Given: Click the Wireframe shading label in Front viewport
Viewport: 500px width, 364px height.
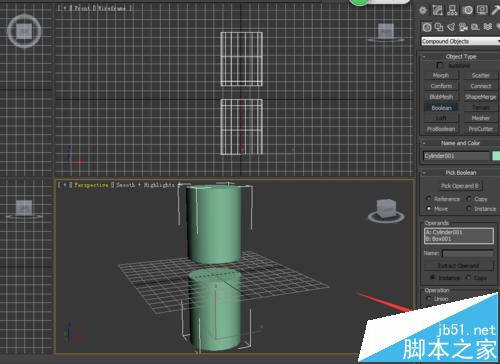Looking at the screenshot, I should 111,8.
